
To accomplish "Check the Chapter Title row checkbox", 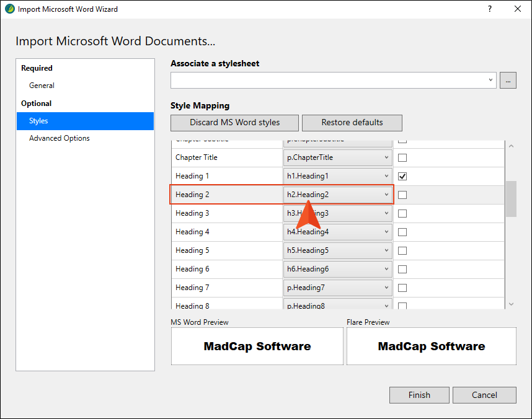I will click(x=402, y=158).
